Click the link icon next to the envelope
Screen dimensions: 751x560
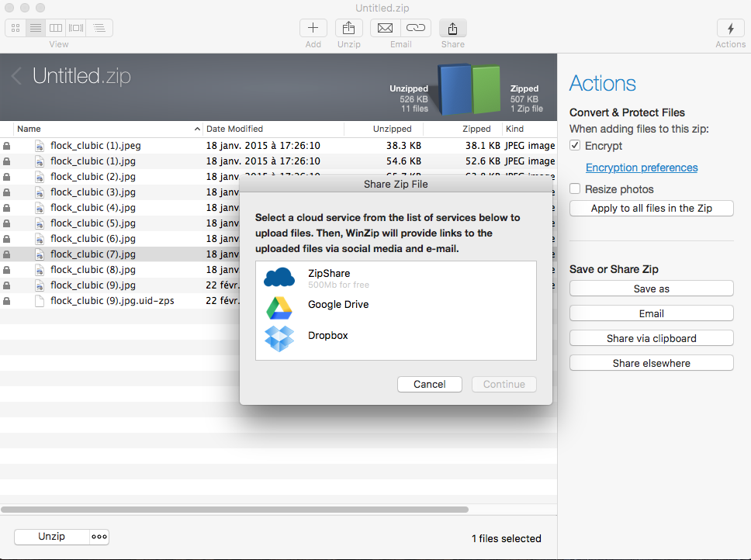(417, 27)
